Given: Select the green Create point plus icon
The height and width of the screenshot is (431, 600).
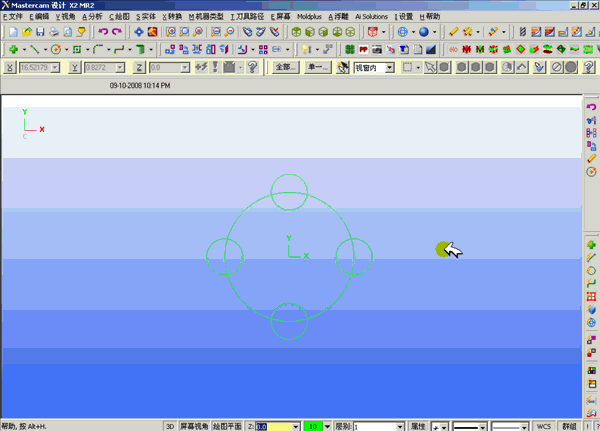Looking at the screenshot, I should pyautogui.click(x=13, y=49).
